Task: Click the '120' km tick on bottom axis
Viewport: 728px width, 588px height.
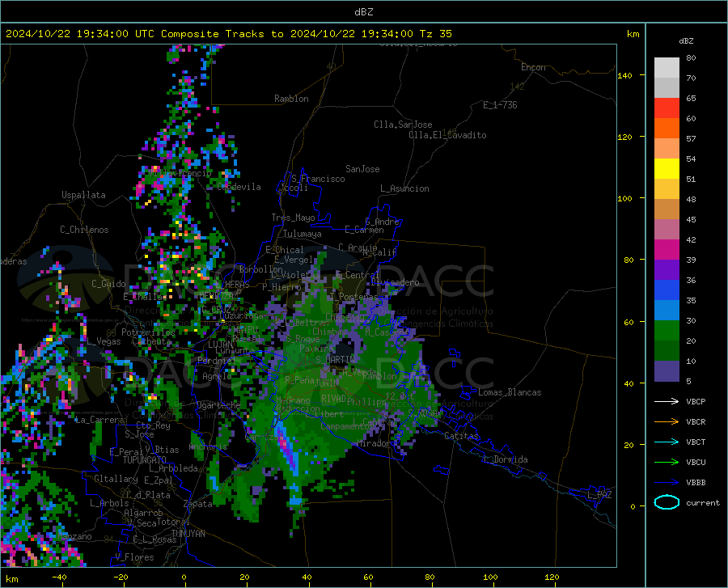Action: (552, 577)
